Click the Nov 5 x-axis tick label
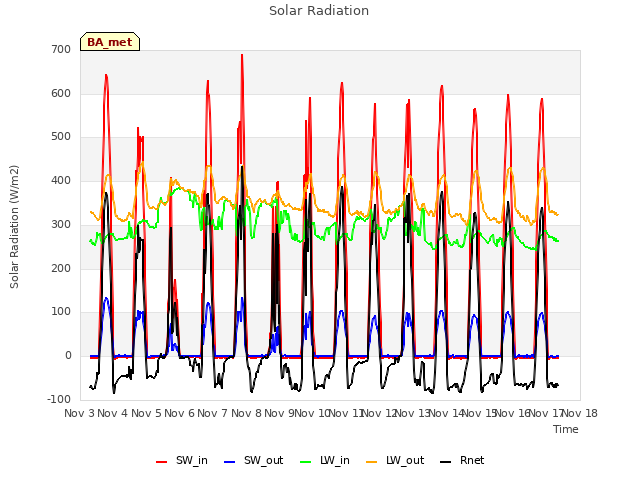The image size is (640, 480). coord(146,413)
